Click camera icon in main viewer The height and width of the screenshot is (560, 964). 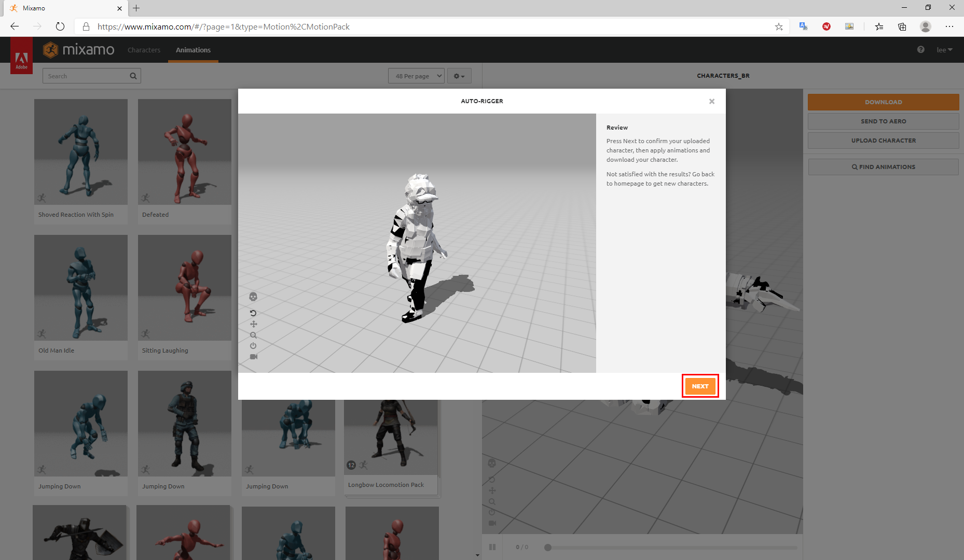[x=492, y=523]
